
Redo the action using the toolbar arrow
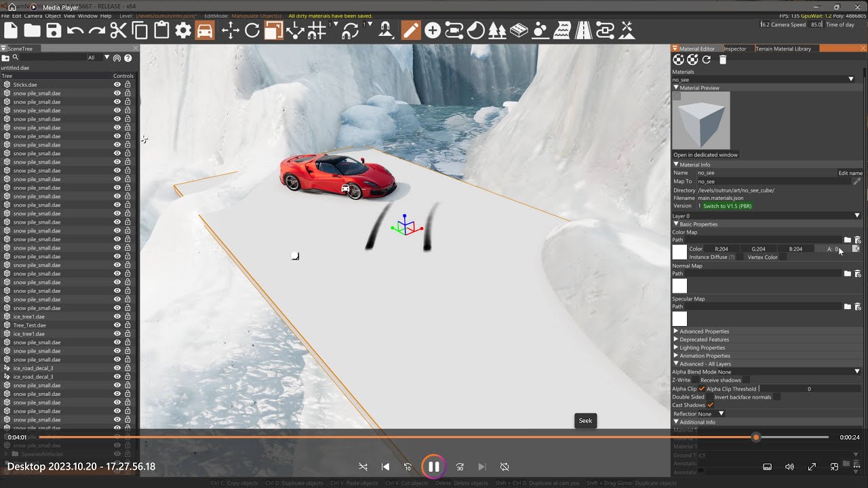pyautogui.click(x=97, y=30)
